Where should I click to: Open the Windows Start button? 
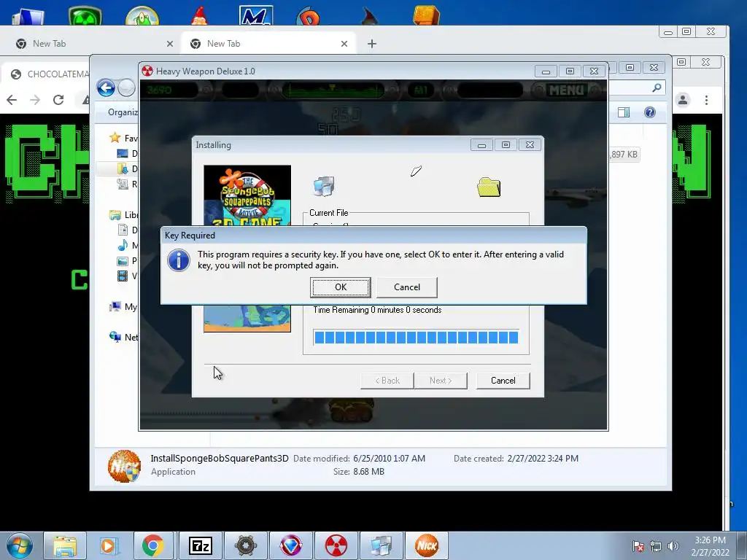point(19,545)
